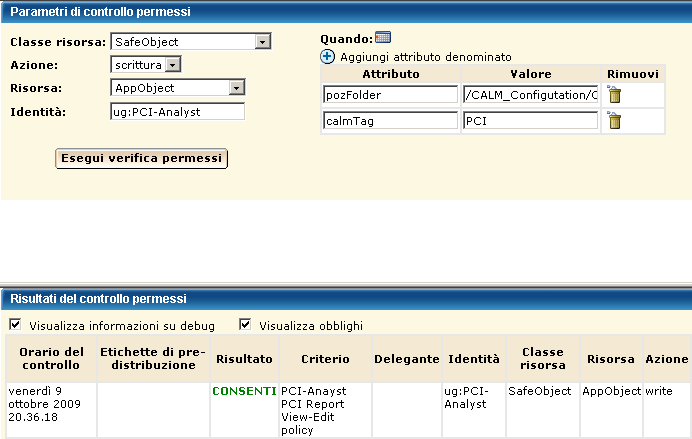Click the Classe risorsa label
Screen dimensions: 692x439
(58, 42)
